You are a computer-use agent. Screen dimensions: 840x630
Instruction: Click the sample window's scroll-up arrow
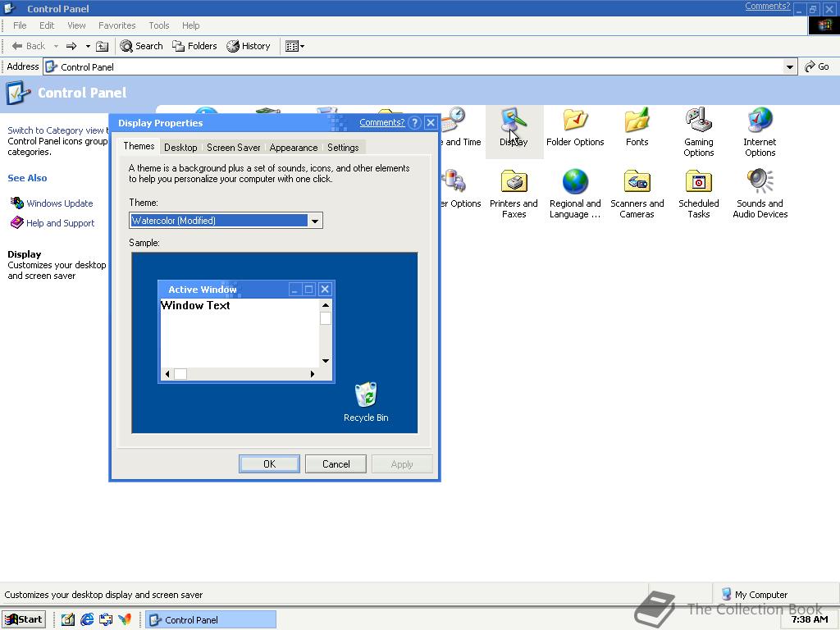click(325, 305)
